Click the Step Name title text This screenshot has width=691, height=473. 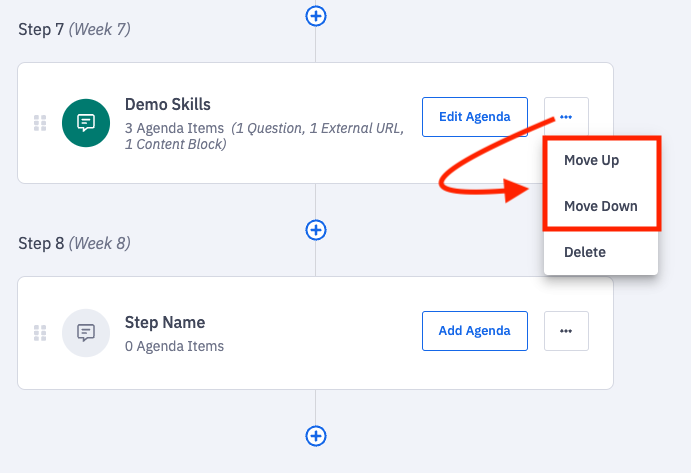(x=165, y=322)
